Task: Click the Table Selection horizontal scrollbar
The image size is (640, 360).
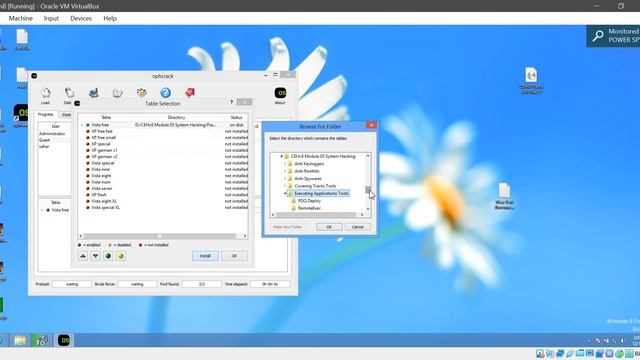Action: point(160,236)
